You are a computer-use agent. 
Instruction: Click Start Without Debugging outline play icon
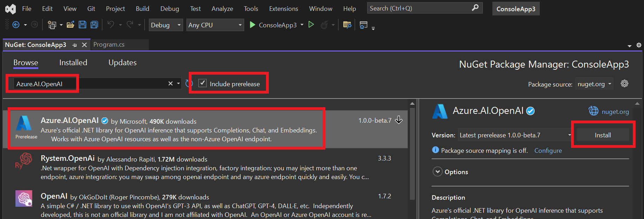pos(311,25)
